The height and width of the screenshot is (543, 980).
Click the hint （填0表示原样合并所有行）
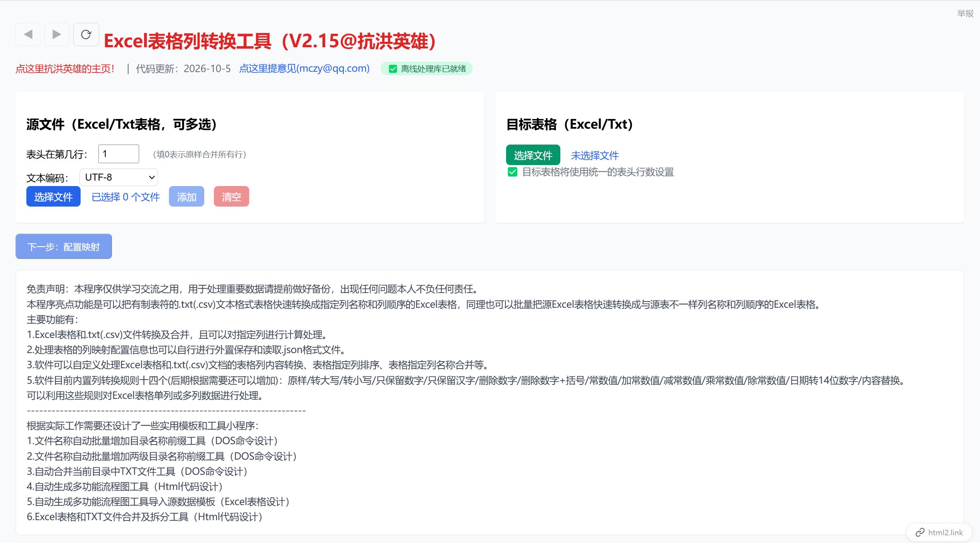tap(200, 154)
